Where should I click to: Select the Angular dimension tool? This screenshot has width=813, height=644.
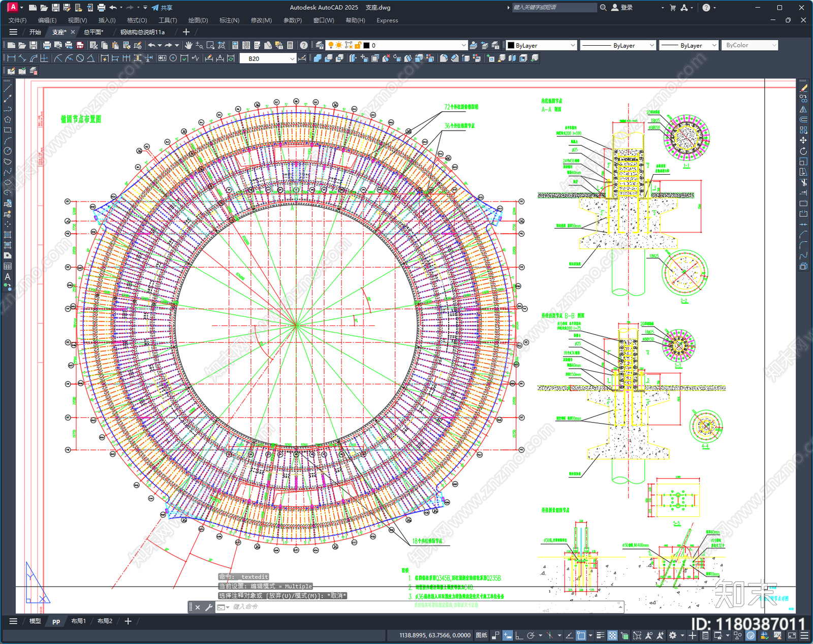tap(90, 58)
